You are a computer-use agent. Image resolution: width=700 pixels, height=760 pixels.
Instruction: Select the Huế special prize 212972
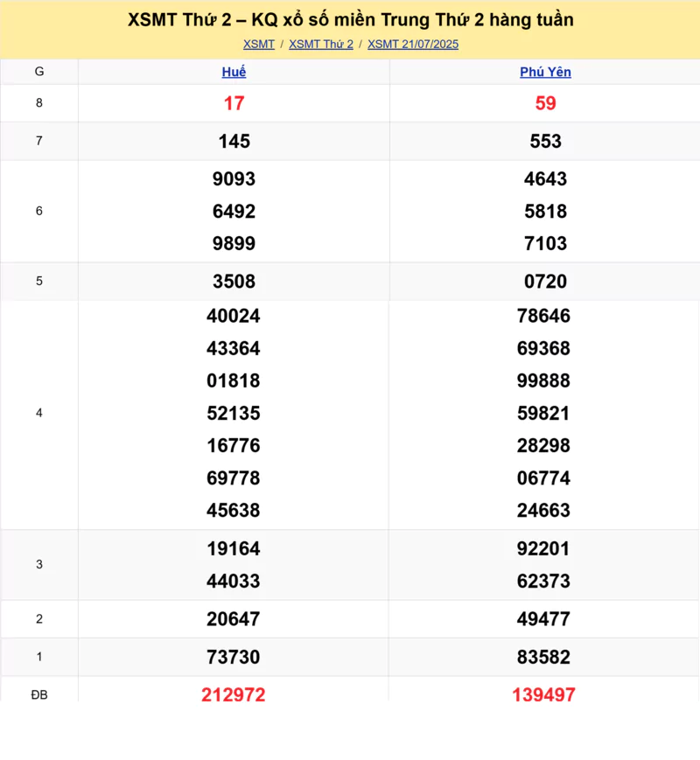point(234,694)
